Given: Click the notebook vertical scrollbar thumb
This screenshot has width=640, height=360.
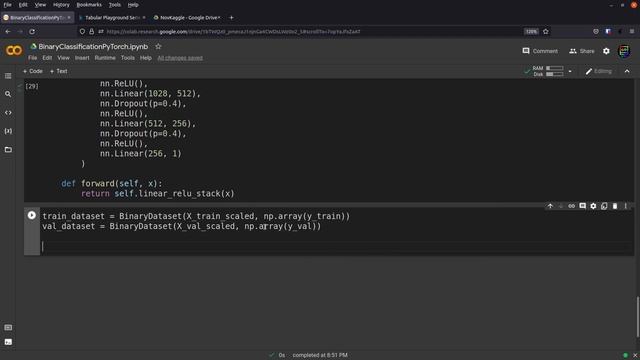Looking at the screenshot, I should pyautogui.click(x=637, y=317).
